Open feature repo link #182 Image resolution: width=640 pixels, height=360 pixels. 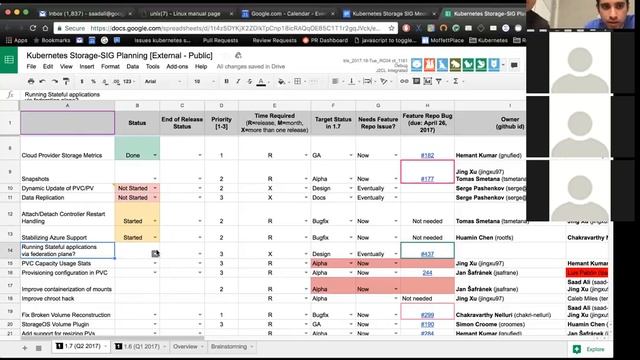[x=427, y=155]
